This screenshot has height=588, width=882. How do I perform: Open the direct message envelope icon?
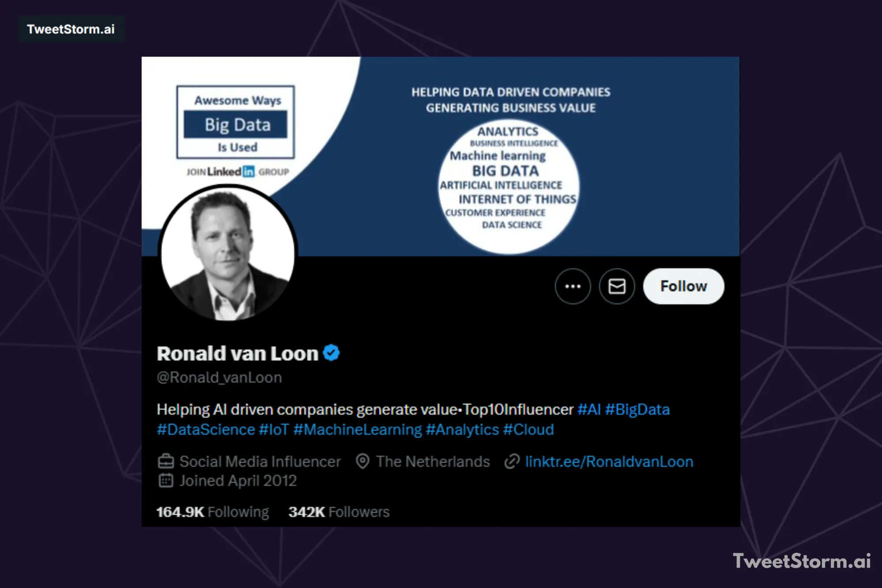coord(617,286)
